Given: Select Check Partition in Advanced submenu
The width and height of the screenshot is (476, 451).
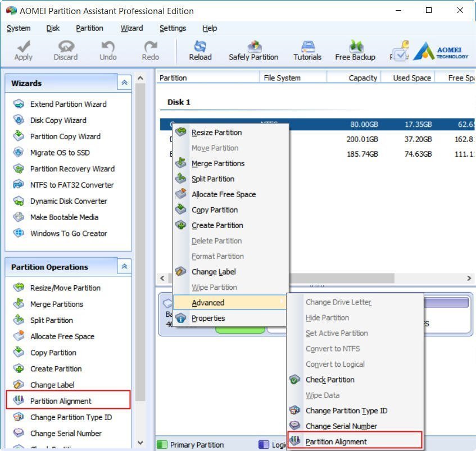Looking at the screenshot, I should pyautogui.click(x=355, y=380).
